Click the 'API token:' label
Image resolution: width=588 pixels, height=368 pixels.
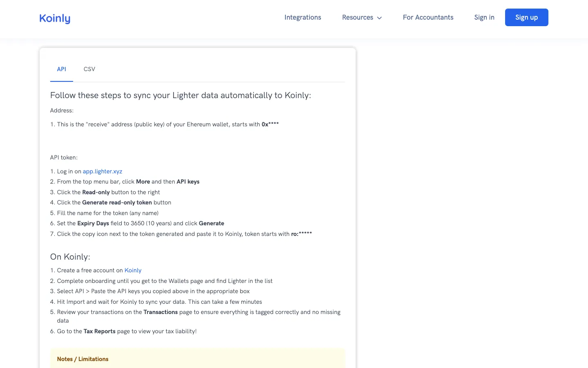64,157
